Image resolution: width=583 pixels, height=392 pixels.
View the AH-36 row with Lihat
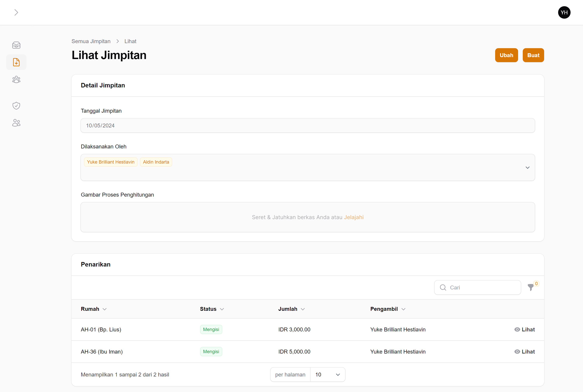point(525,352)
